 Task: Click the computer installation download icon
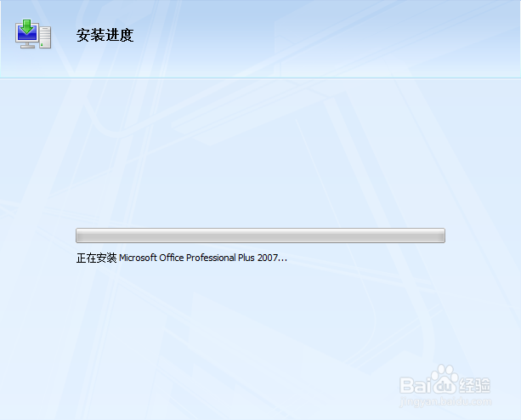click(33, 34)
